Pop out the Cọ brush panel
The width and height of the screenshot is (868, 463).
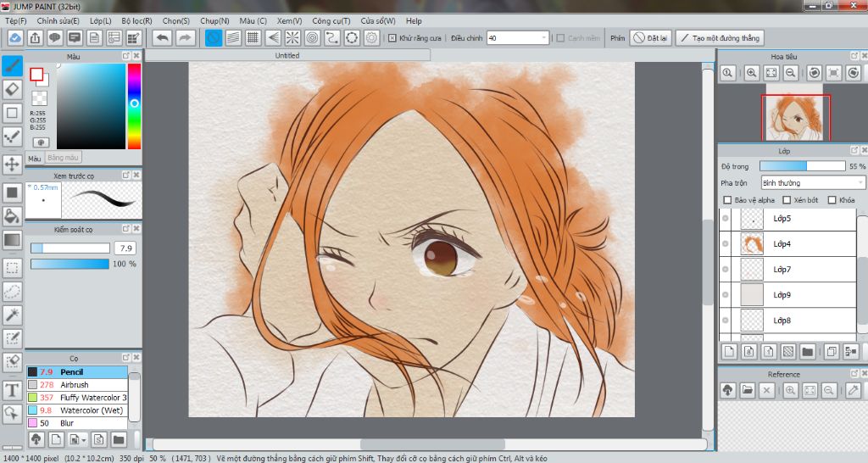pyautogui.click(x=126, y=357)
